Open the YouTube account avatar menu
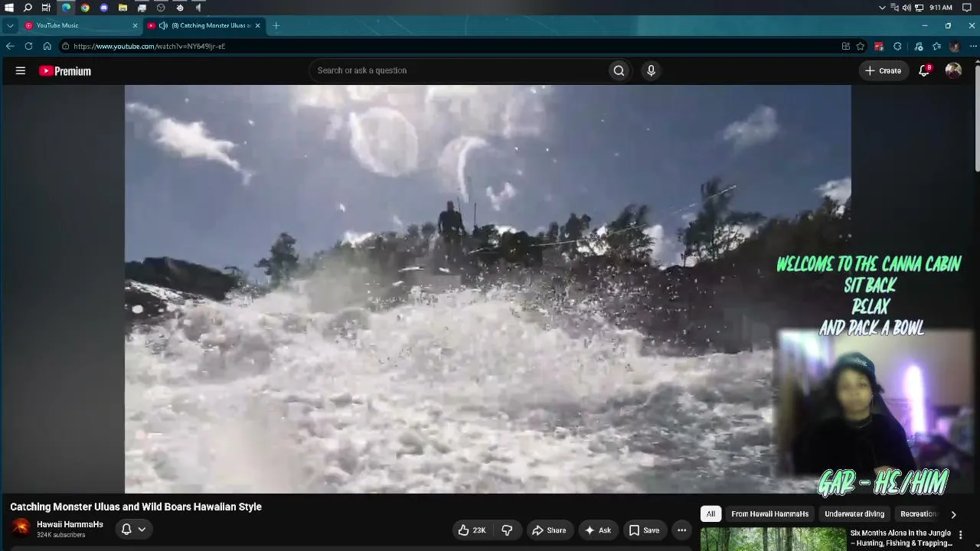980x551 pixels. pyautogui.click(x=953, y=70)
